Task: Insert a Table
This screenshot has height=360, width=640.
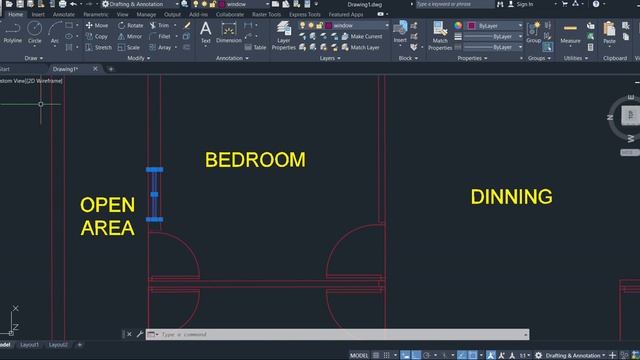Action: (256, 47)
